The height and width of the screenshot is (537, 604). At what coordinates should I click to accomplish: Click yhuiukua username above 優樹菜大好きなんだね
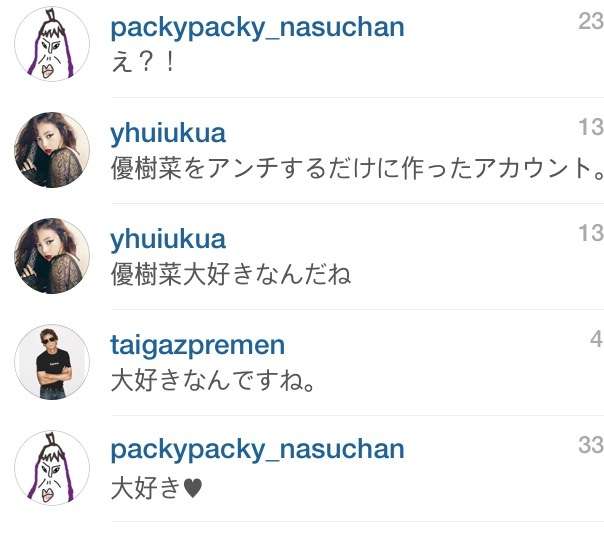click(168, 240)
